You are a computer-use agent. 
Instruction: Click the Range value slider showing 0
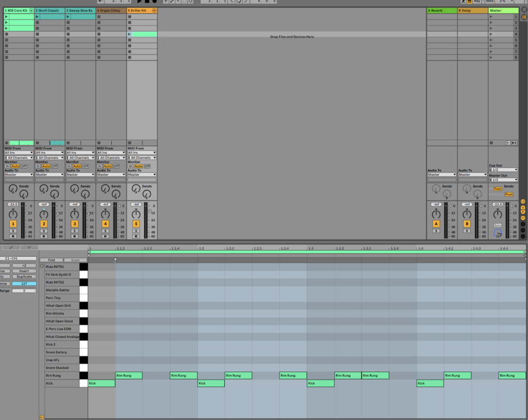[x=24, y=291]
